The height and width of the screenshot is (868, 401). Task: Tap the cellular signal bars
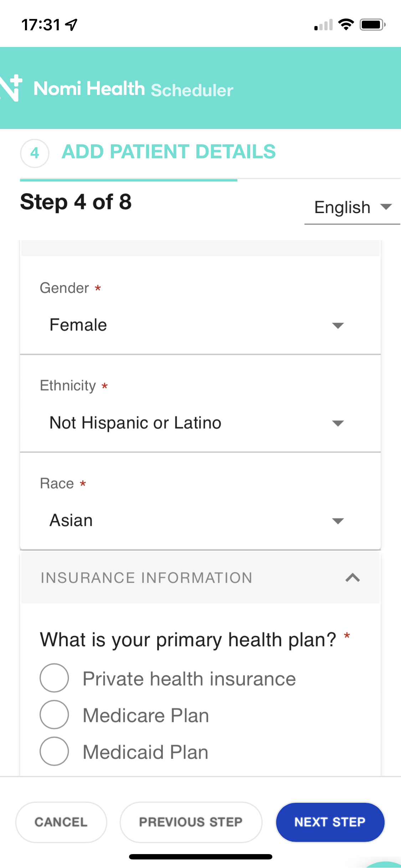(x=323, y=25)
